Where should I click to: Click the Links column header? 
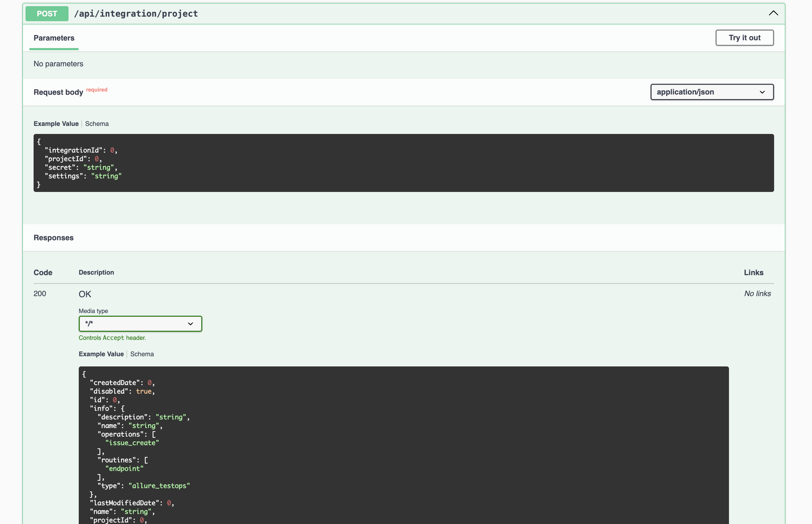(x=753, y=272)
